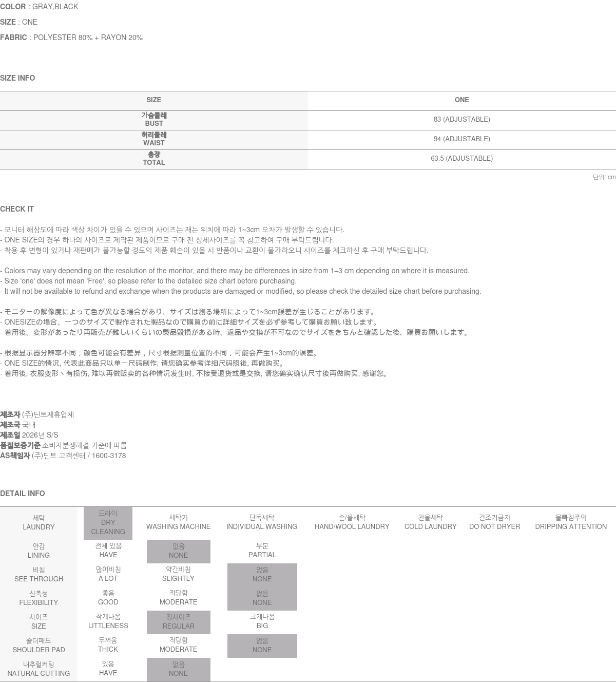The image size is (616, 682).
Task: Click THICK in the Shoulder Pad row
Action: point(108,645)
